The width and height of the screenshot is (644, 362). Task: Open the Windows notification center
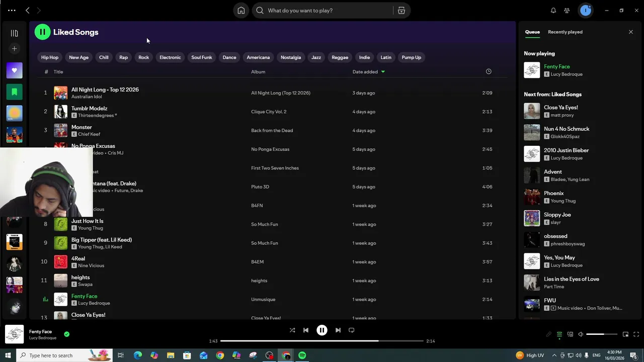pyautogui.click(x=633, y=355)
